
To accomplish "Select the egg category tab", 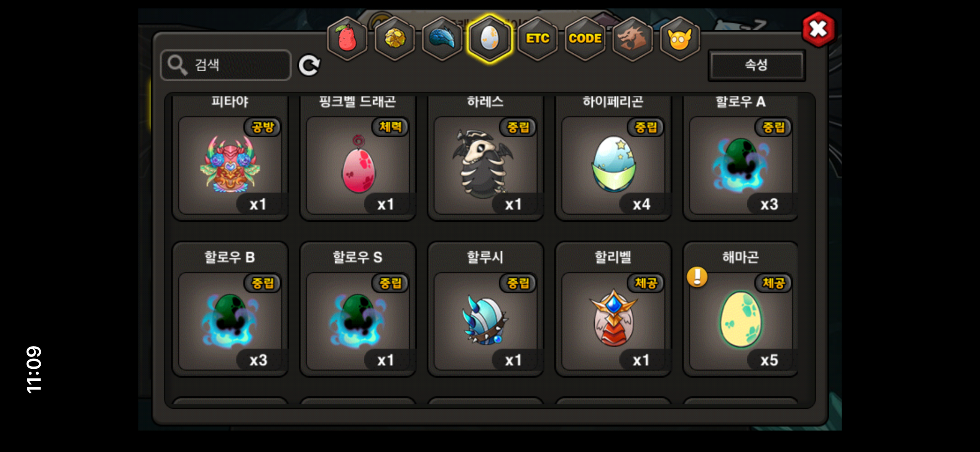I will coord(490,38).
